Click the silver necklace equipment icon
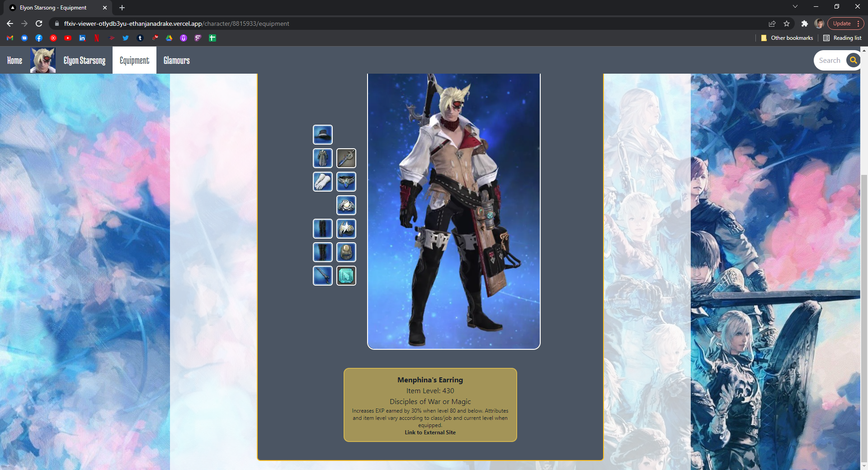Image resolution: width=868 pixels, height=470 pixels. point(346,182)
